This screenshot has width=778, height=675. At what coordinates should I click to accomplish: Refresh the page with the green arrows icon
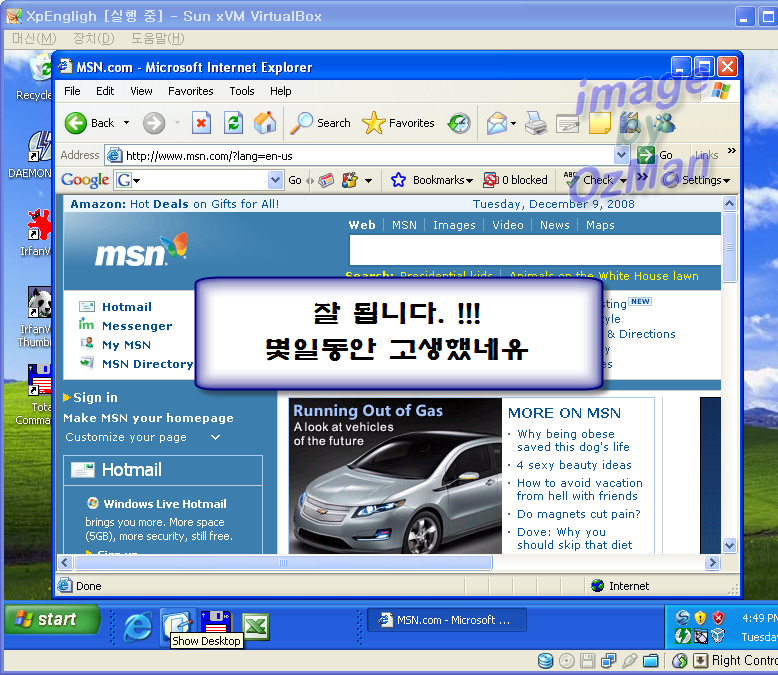pyautogui.click(x=233, y=123)
